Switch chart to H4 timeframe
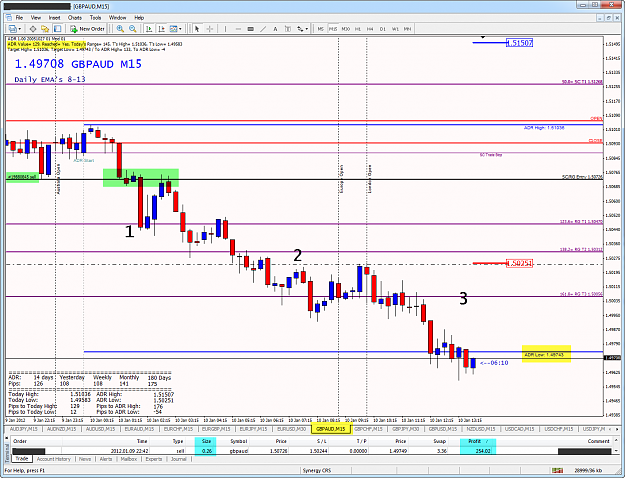Screen dimensions: 625x478 pos(370,29)
